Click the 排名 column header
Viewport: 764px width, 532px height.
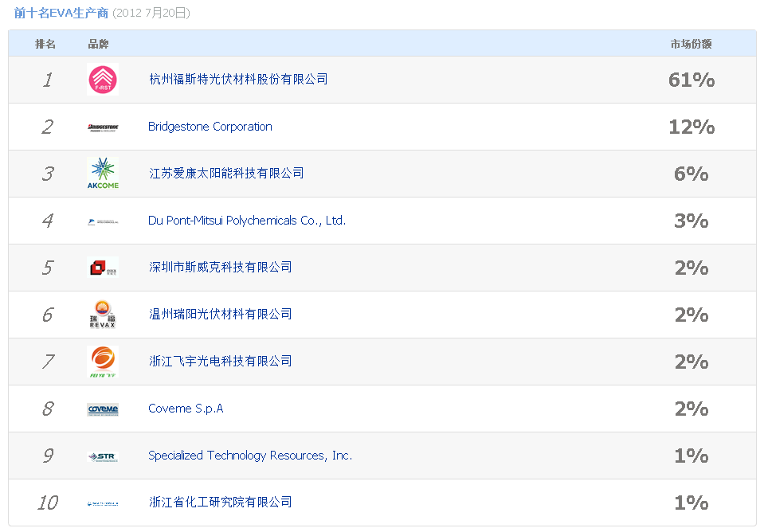pos(45,44)
